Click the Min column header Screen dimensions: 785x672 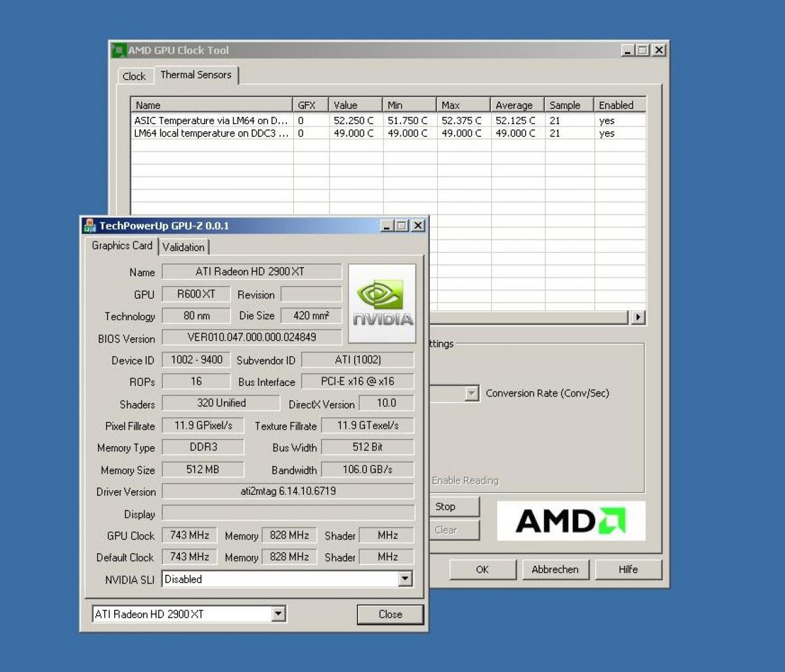(x=410, y=105)
